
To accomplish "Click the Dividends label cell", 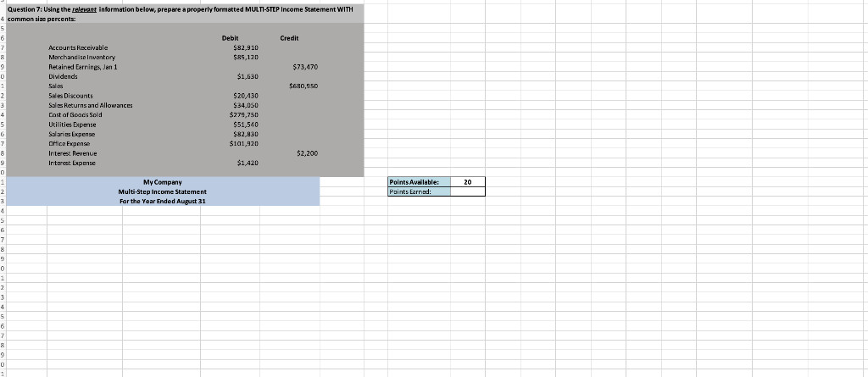I will click(x=63, y=76).
